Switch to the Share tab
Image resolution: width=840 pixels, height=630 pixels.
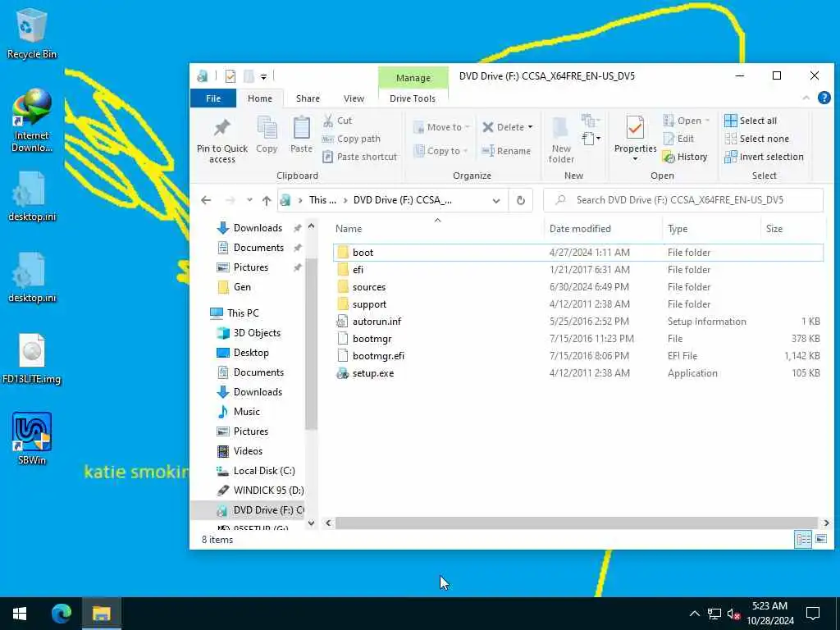pyautogui.click(x=308, y=98)
